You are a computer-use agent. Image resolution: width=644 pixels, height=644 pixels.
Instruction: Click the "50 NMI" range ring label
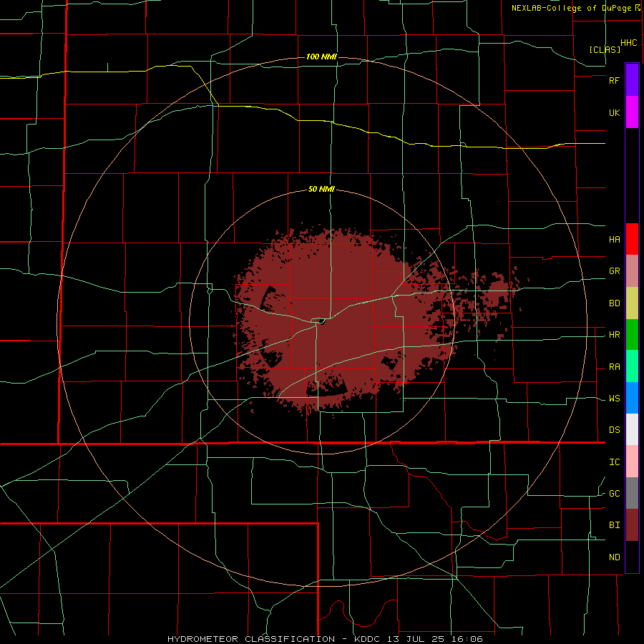click(321, 189)
